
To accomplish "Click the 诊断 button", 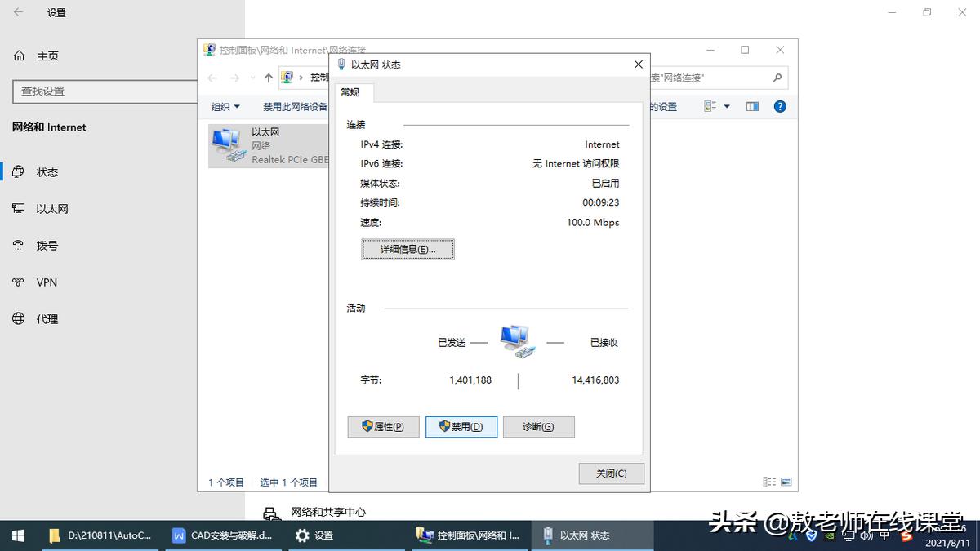I will (539, 426).
